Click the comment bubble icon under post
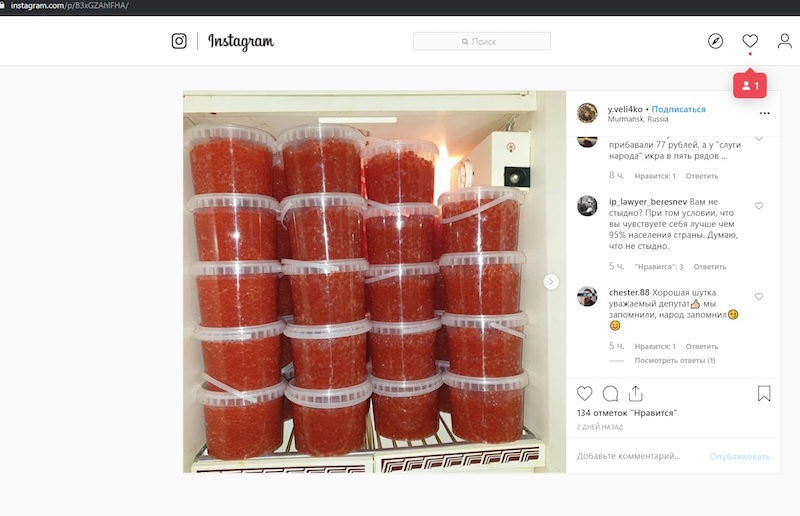Viewport: 800px width, 516px height. pyautogui.click(x=610, y=394)
